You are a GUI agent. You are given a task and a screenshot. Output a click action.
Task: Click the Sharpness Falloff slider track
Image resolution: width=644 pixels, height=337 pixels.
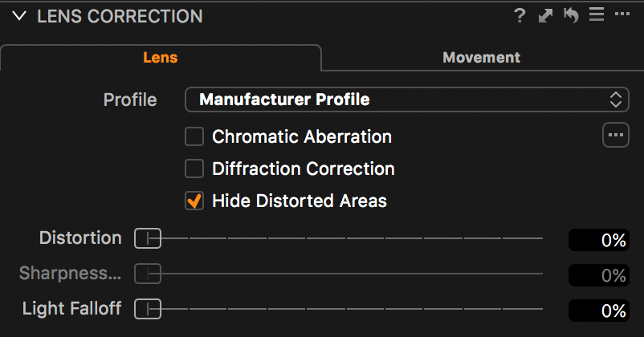pos(339,274)
